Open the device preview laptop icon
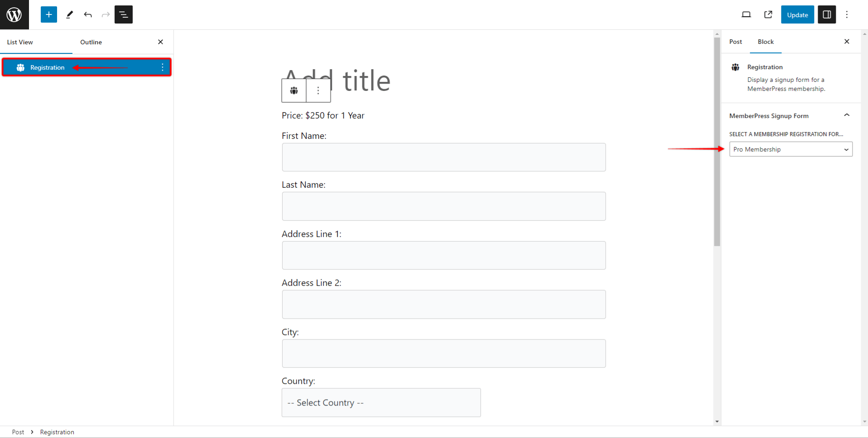This screenshot has height=438, width=868. 746,14
